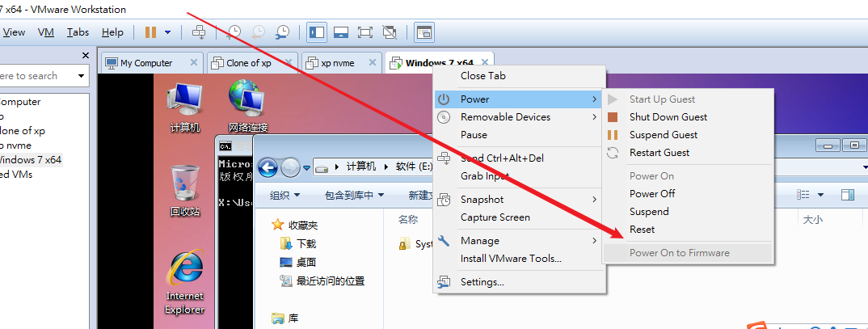Click the guest Recycle Bin desktop icon

(185, 191)
